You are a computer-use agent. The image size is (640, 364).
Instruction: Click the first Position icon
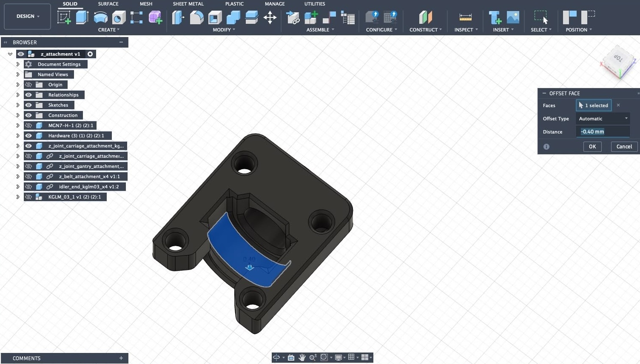coord(570,17)
